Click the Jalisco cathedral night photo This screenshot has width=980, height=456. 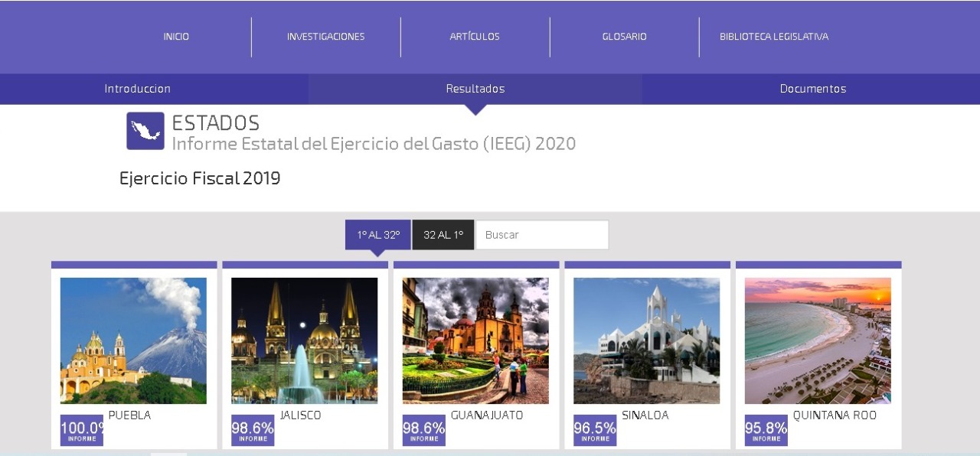coord(304,340)
